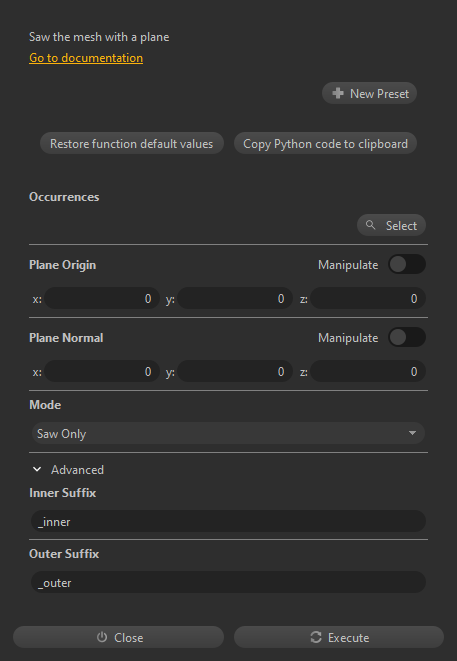This screenshot has height=661, width=457.
Task: Focus the Plane Origin y field
Action: 235,298
